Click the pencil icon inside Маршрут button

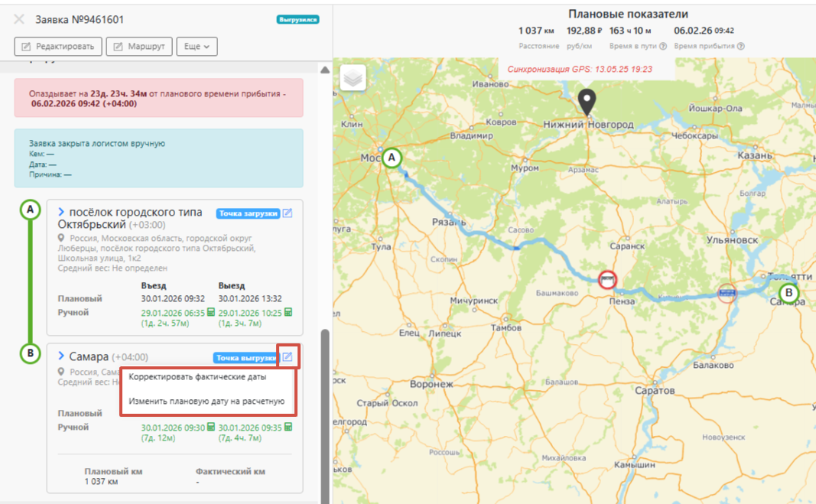point(118,47)
